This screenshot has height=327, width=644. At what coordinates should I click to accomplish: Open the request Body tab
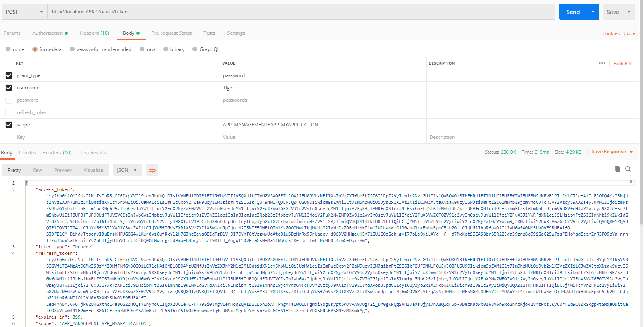pyautogui.click(x=131, y=33)
